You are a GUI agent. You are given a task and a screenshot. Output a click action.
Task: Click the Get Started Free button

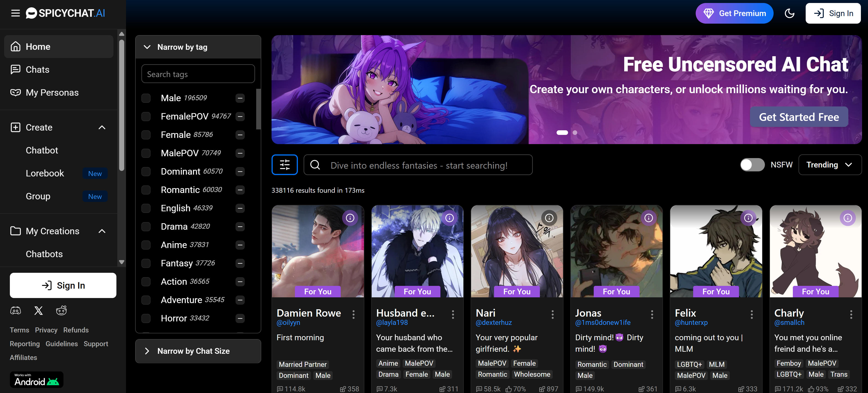tap(799, 117)
